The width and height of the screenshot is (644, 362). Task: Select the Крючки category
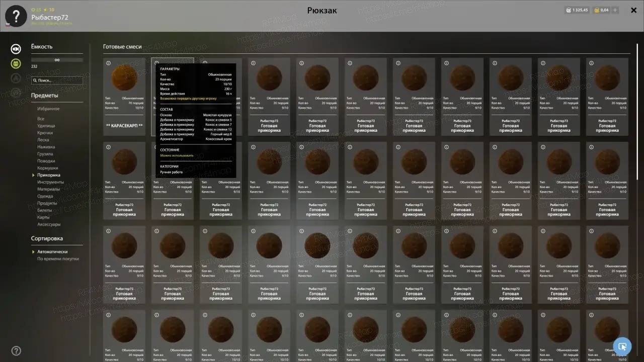pos(45,133)
